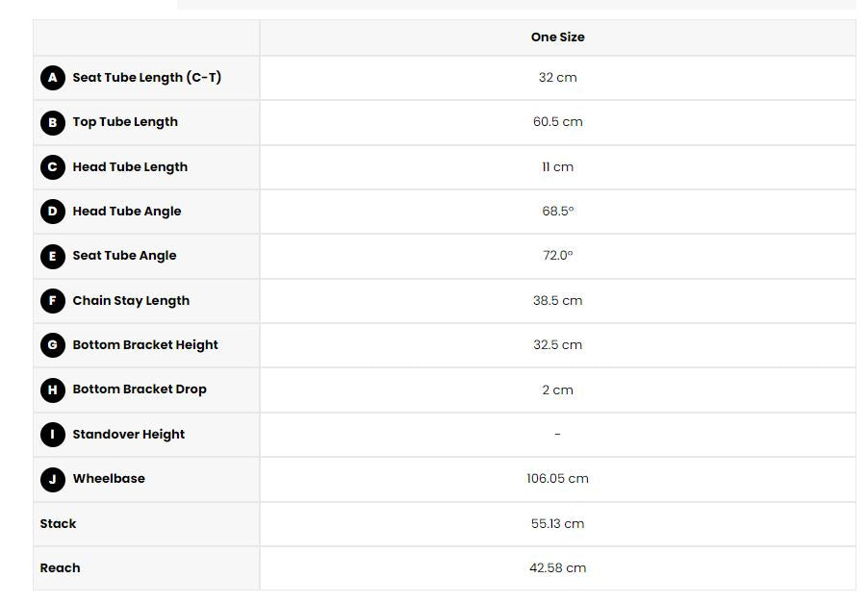Viewport: 868px width, 603px height.
Task: Click the J badge beside Wheelbase
Action: (x=52, y=479)
